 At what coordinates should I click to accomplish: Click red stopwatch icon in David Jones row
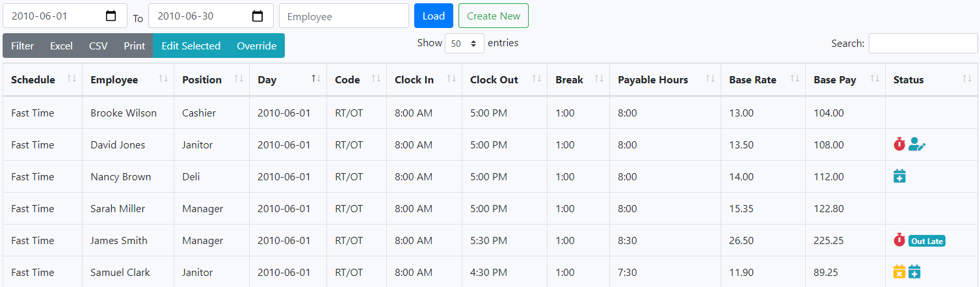tap(899, 144)
